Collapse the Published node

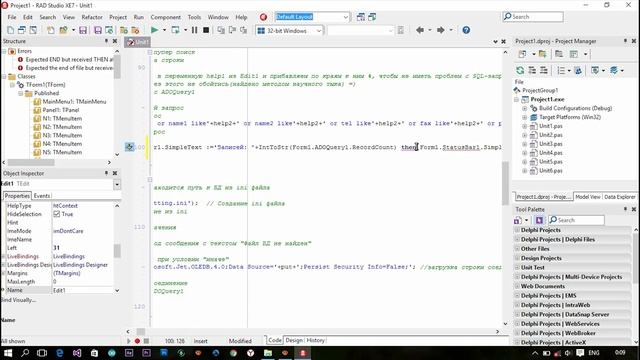point(20,93)
